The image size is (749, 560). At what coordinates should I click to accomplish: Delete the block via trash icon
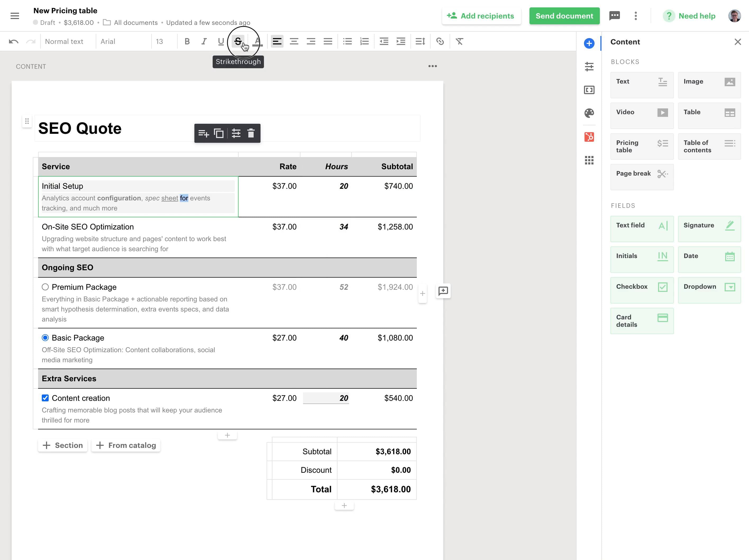click(250, 133)
